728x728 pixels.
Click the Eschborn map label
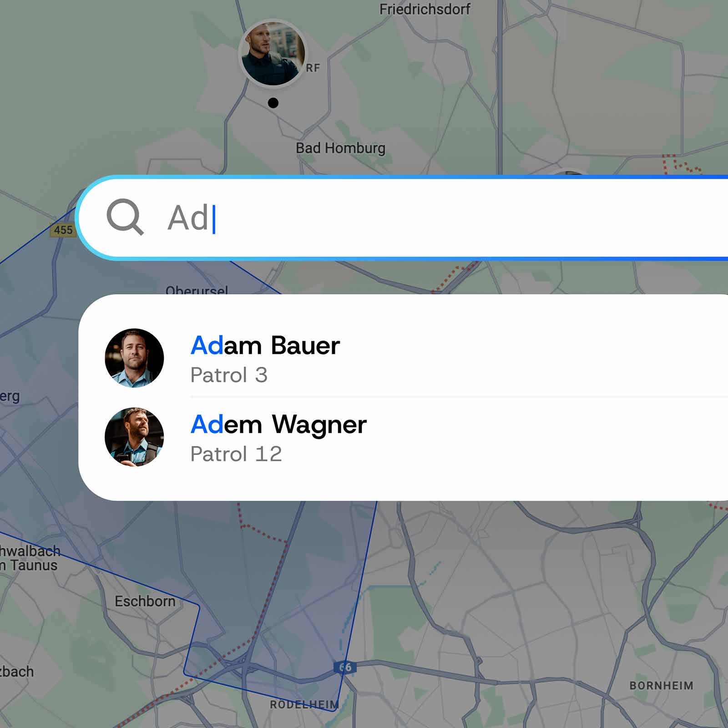pyautogui.click(x=145, y=601)
